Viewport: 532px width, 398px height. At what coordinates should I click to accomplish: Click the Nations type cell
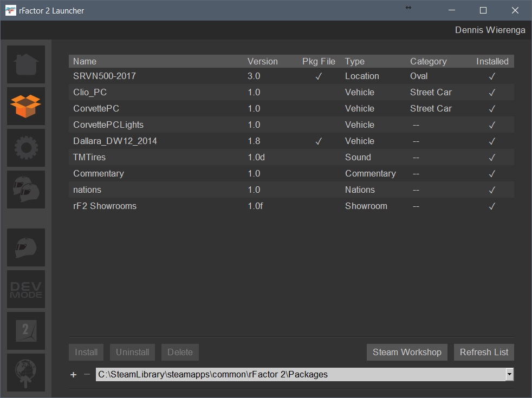coord(360,190)
